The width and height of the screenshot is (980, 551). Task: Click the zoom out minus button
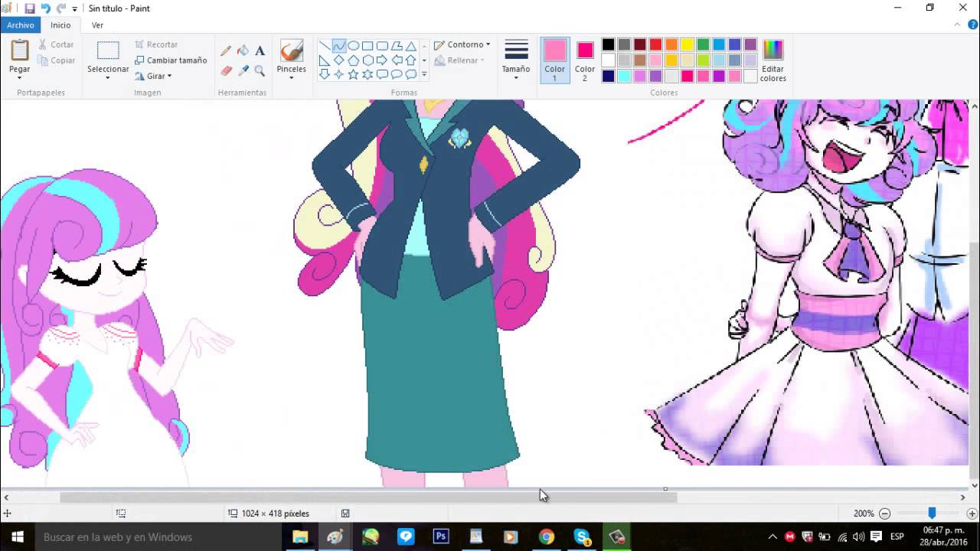pyautogui.click(x=884, y=514)
